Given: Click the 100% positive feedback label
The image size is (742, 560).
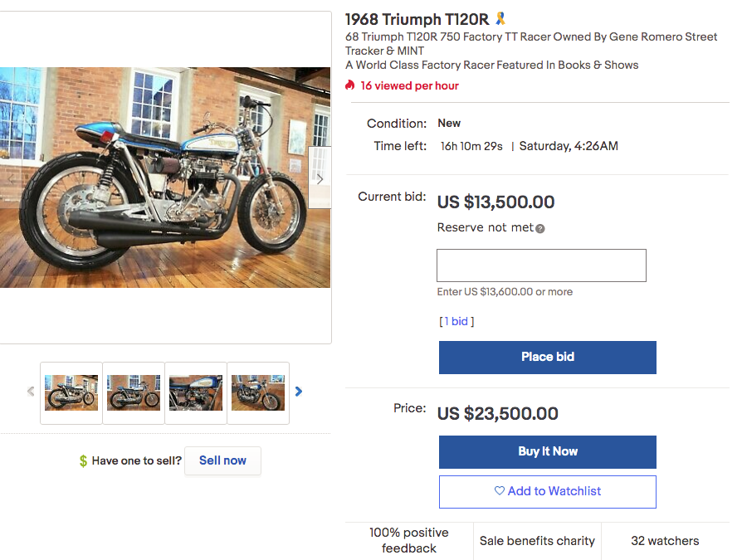Looking at the screenshot, I should click(x=408, y=540).
